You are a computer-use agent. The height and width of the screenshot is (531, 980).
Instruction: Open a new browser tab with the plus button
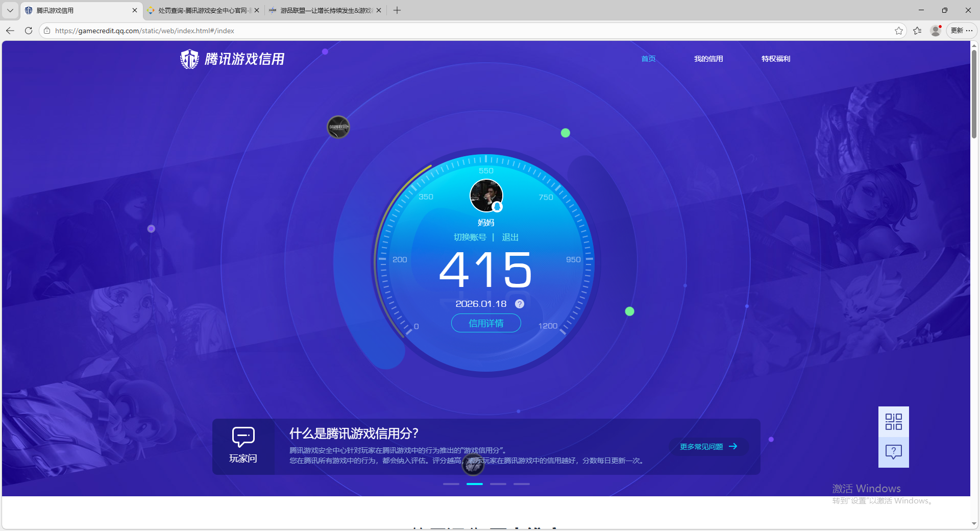click(398, 10)
